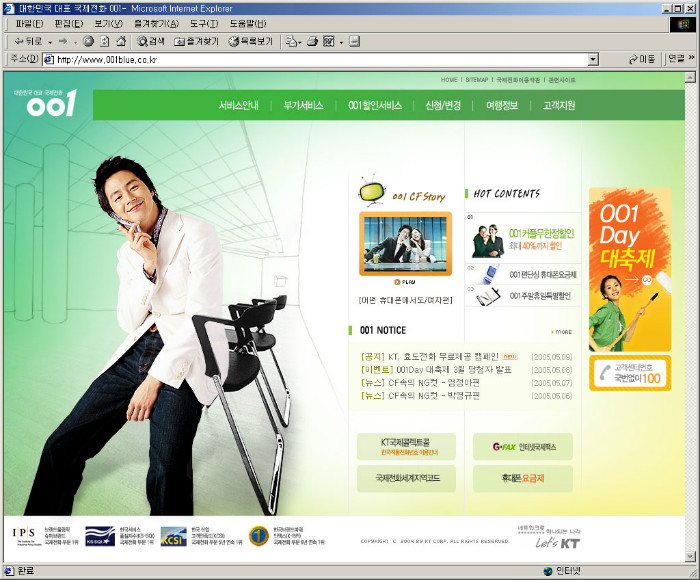Open the 부가서비스 navigation tab

pyautogui.click(x=303, y=105)
